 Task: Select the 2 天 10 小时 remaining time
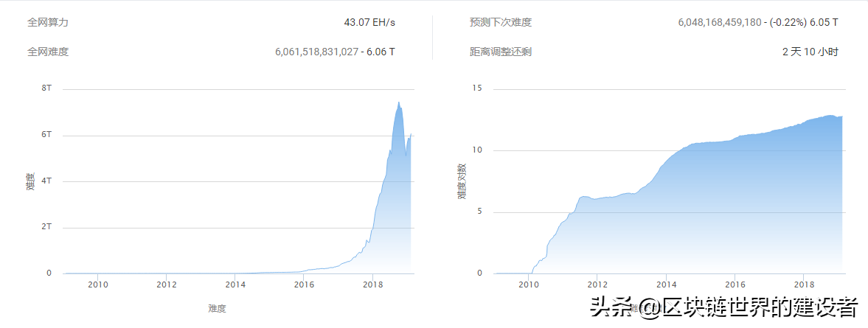(x=810, y=52)
